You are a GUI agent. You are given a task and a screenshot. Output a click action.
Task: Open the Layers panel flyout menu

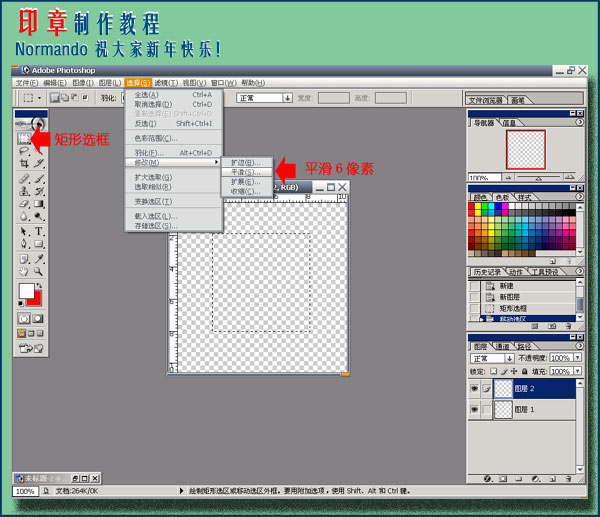[580, 346]
